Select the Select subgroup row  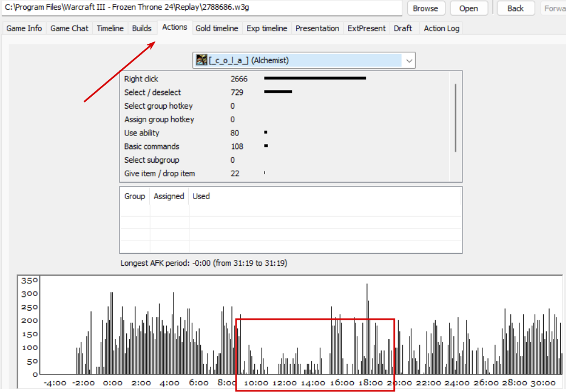284,160
